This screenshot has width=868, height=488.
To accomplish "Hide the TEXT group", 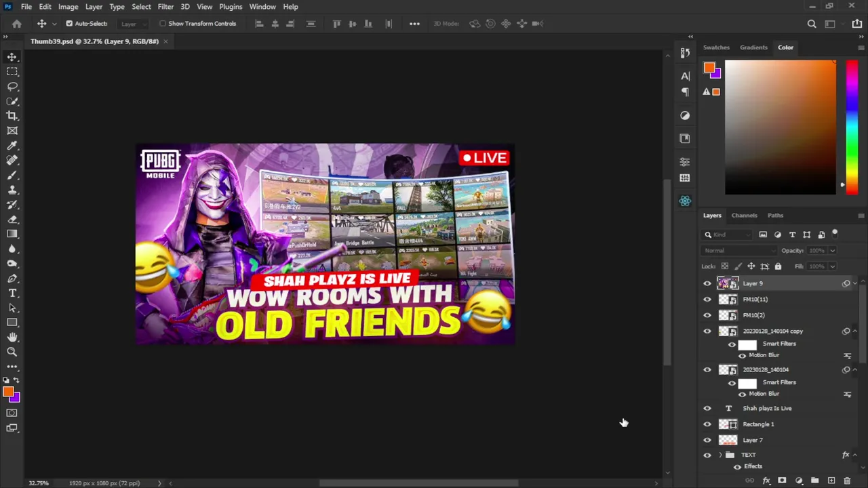I will [707, 455].
